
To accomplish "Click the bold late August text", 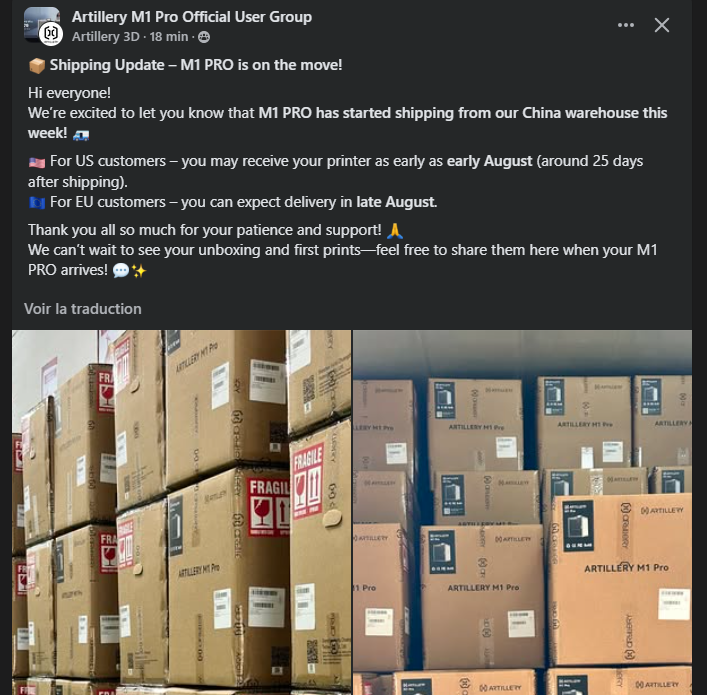I will (x=397, y=202).
